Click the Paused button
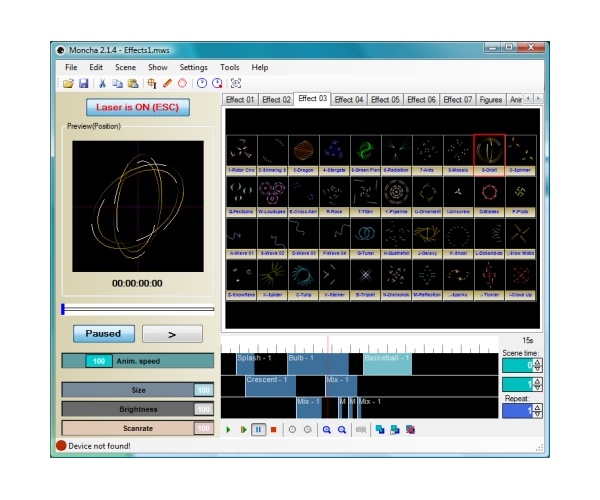Viewport: 600px width, 500px height. 104,334
